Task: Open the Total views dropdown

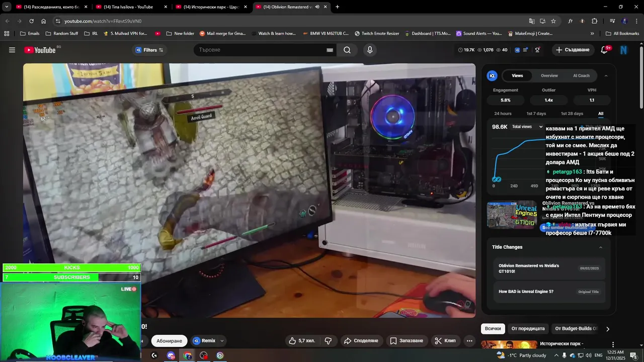Action: click(527, 127)
